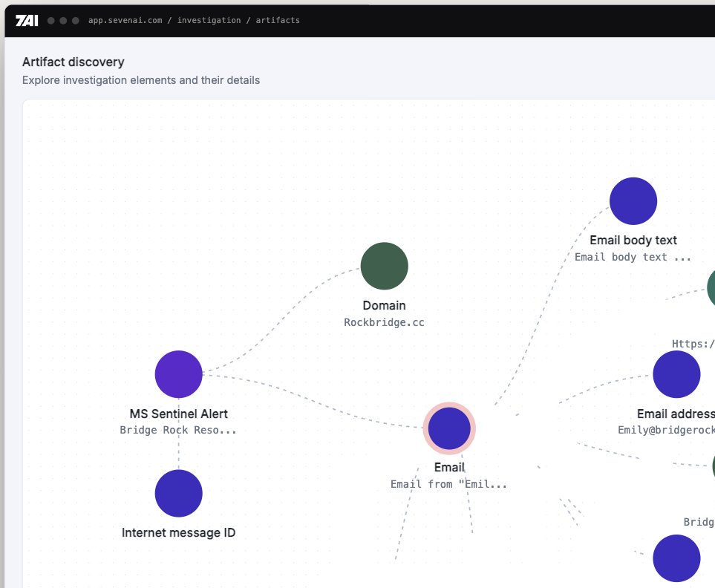
Task: Click the app.sevenai.com breadcrumb segment
Action: [x=125, y=21]
